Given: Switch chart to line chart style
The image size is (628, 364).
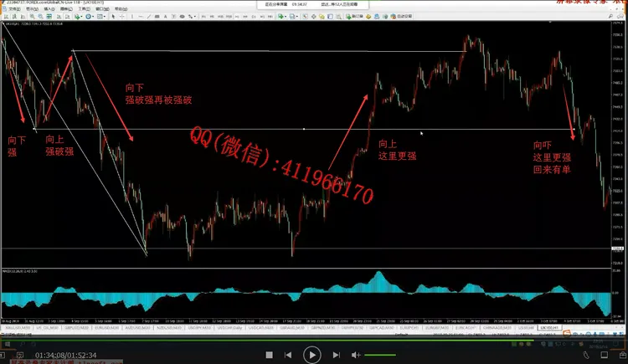Looking at the screenshot, I should point(23,17).
